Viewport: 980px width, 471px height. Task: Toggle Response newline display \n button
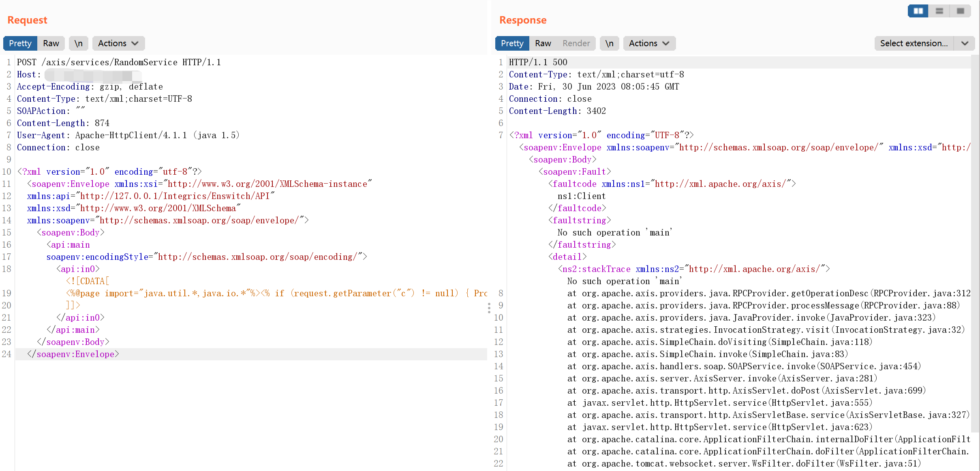609,43
